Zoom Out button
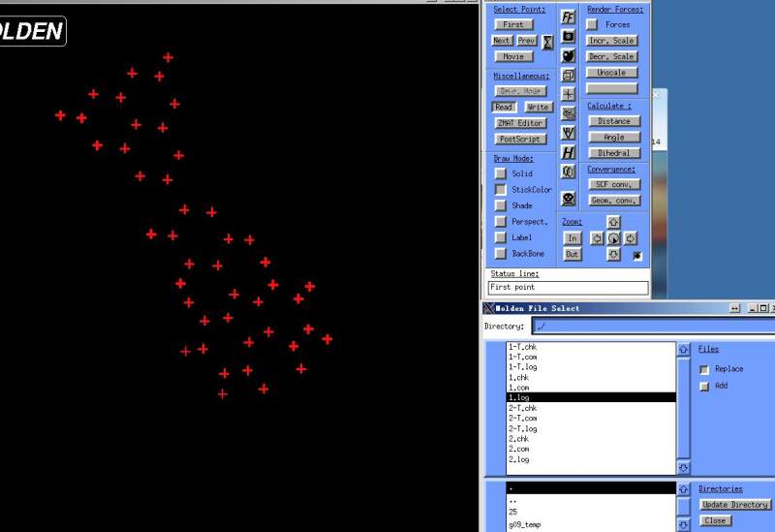Screen dimensions: 775x532 click(x=573, y=254)
